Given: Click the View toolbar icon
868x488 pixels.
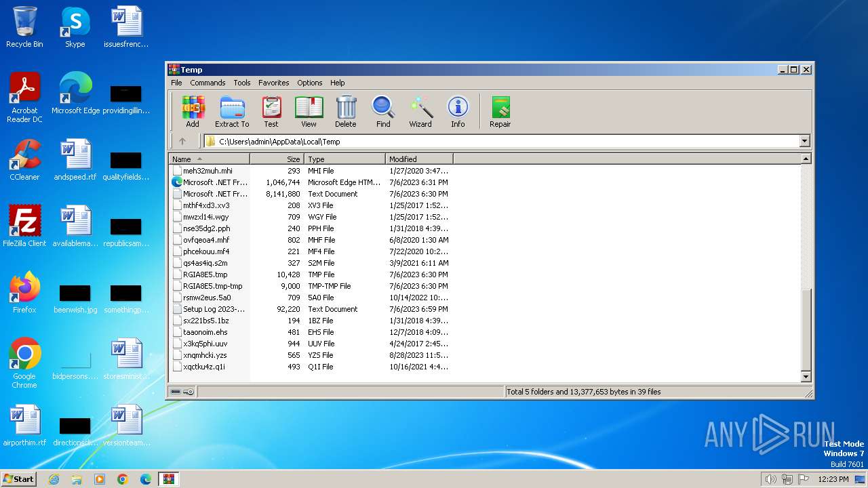Looking at the screenshot, I should pyautogui.click(x=309, y=112).
